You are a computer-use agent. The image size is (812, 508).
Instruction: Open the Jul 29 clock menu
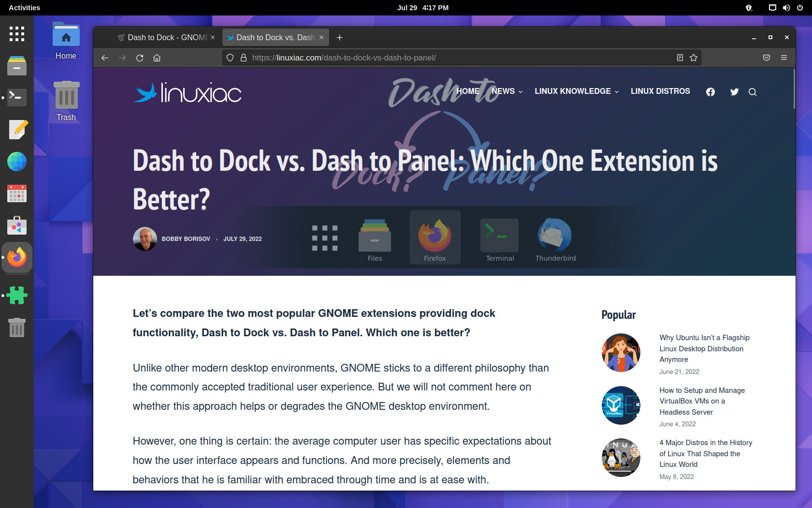coord(422,8)
